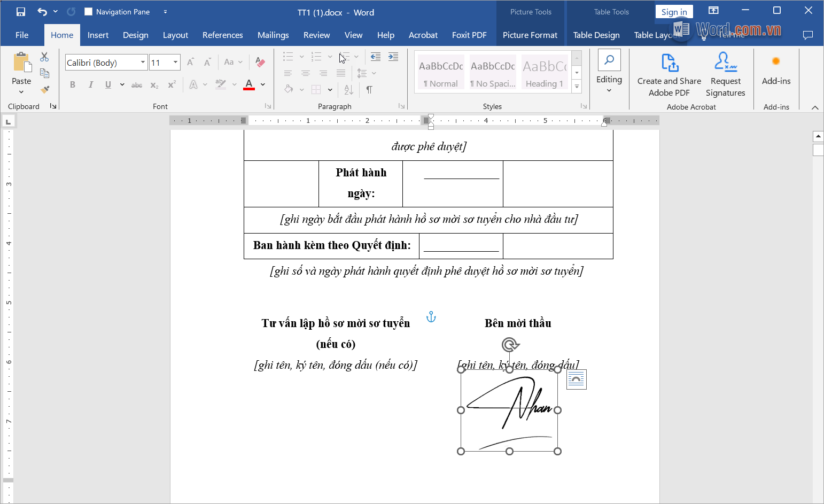The width and height of the screenshot is (824, 504).
Task: Click the Cut scissors icon
Action: (x=44, y=57)
